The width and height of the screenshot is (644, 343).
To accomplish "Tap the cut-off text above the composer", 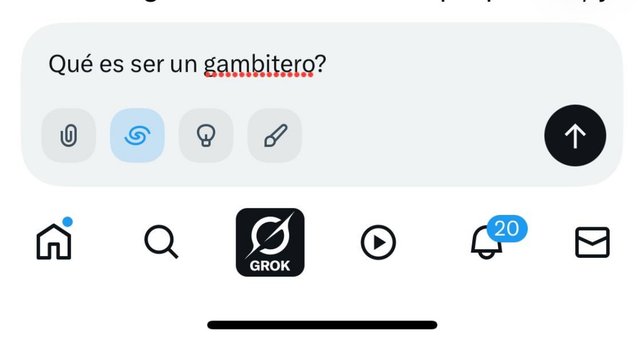I will 322,3.
